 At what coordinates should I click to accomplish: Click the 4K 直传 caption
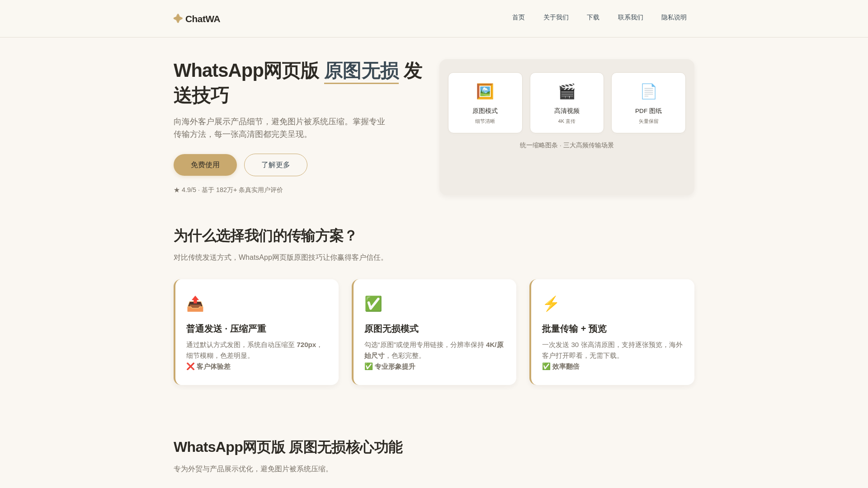(x=567, y=122)
